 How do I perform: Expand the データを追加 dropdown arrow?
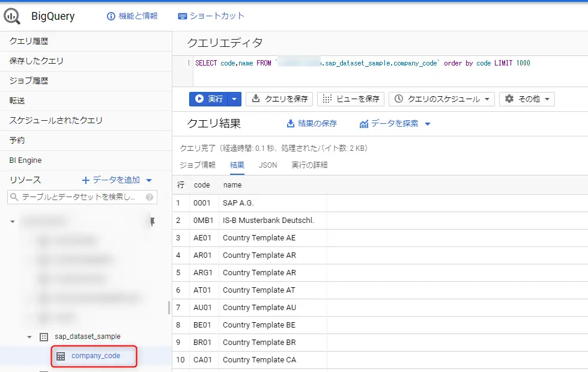point(149,180)
